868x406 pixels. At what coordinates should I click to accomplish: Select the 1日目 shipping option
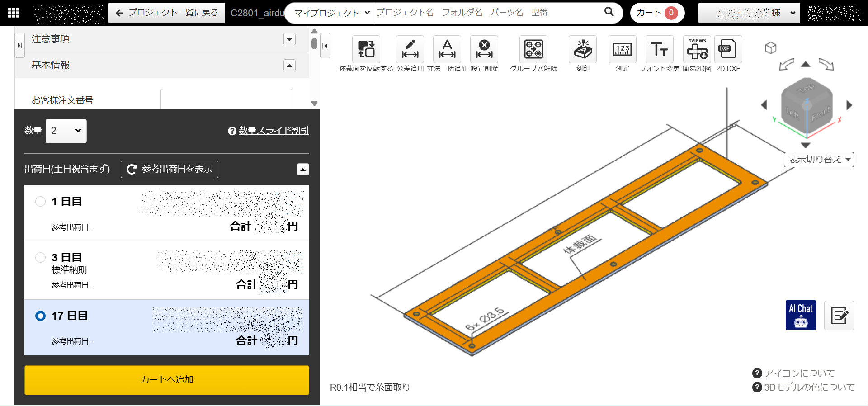(x=41, y=202)
